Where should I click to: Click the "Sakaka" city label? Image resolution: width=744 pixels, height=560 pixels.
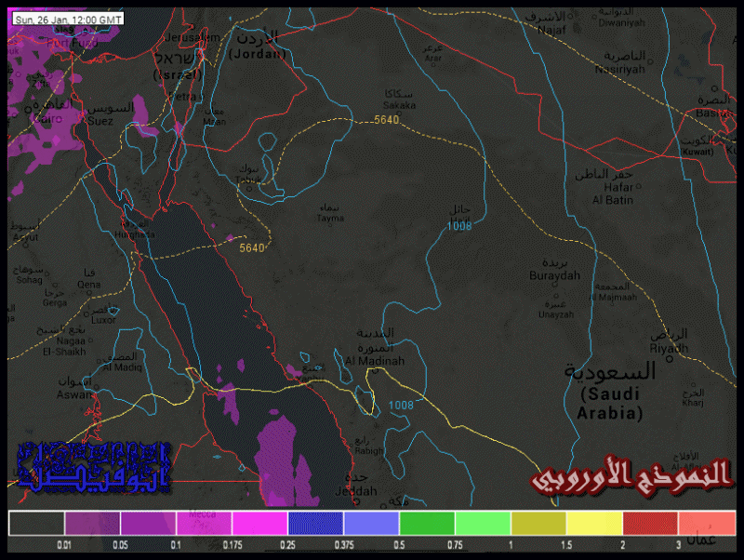(x=399, y=105)
